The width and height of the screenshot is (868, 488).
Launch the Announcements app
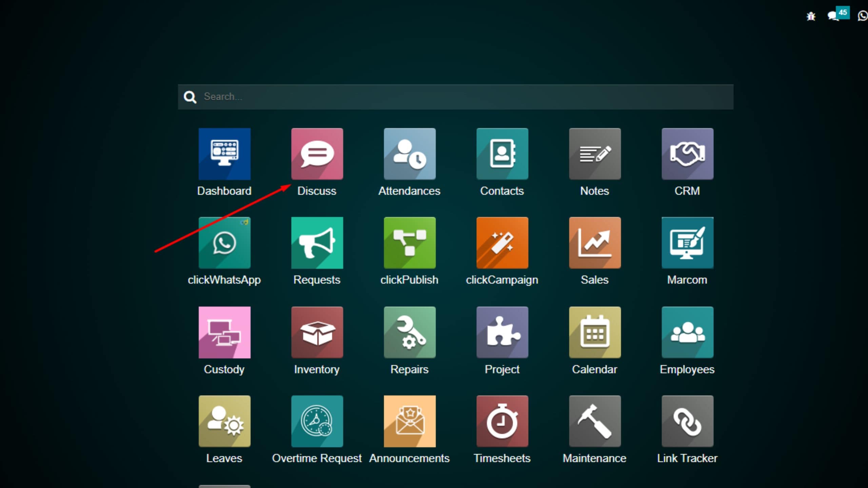pos(410,421)
